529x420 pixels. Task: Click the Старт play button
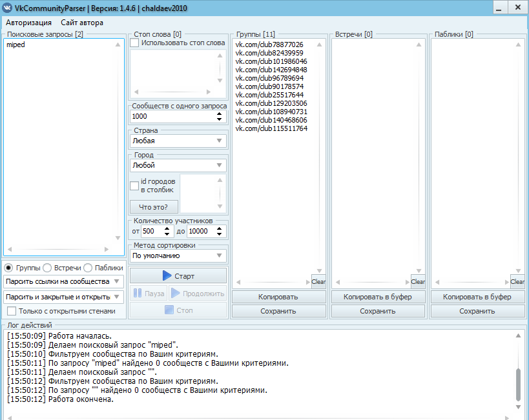(x=178, y=275)
